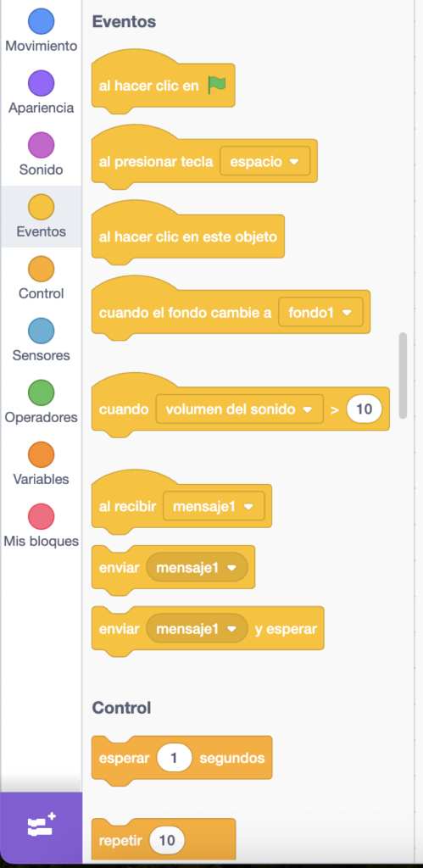Open the volumen del sonido dropdown

(240, 409)
